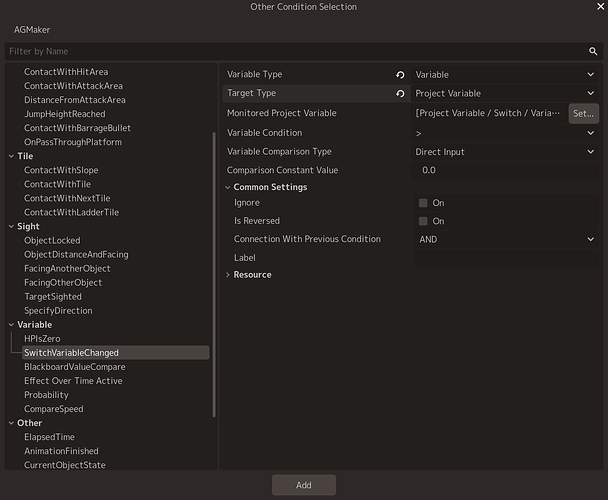Click the Label text field
The width and height of the screenshot is (608, 500).
click(506, 258)
